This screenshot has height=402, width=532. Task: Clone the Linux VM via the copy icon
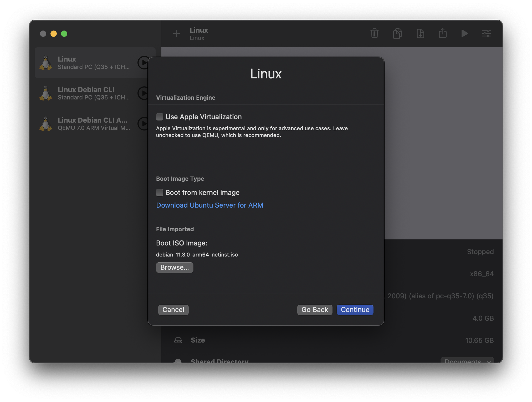[397, 33]
